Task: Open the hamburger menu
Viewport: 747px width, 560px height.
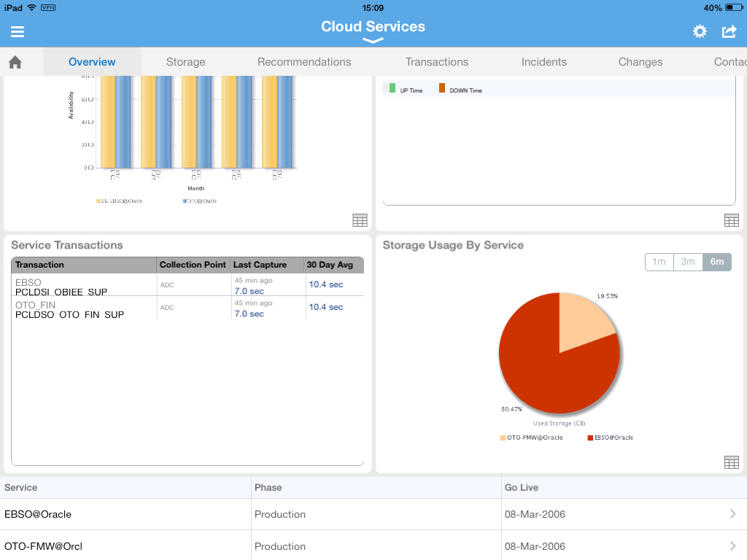Action: pyautogui.click(x=18, y=31)
